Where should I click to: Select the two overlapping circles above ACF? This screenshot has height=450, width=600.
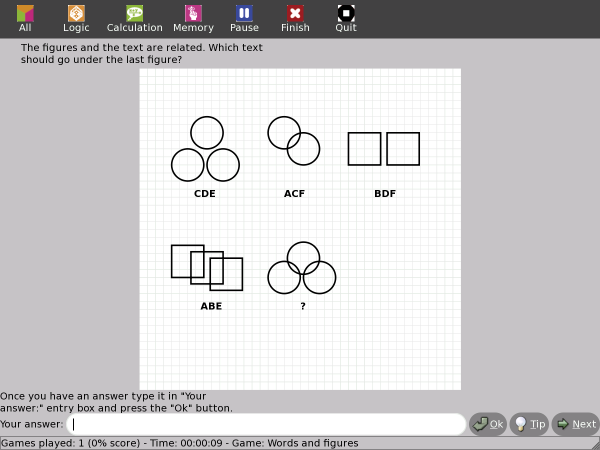(x=293, y=141)
